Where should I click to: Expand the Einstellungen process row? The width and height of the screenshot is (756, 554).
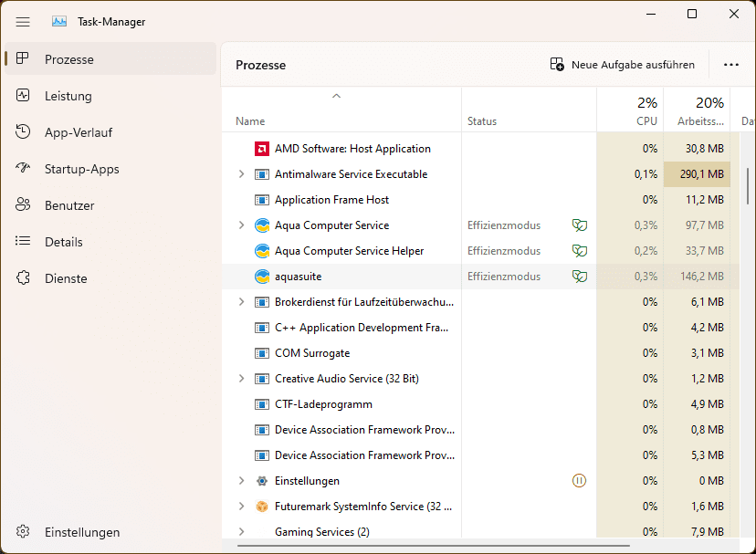pyautogui.click(x=242, y=481)
